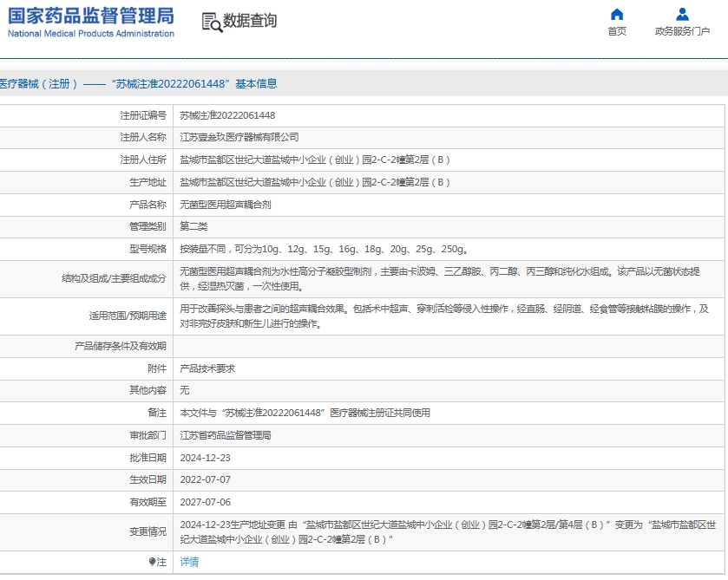Click approval date 2024-12-23

(x=206, y=458)
